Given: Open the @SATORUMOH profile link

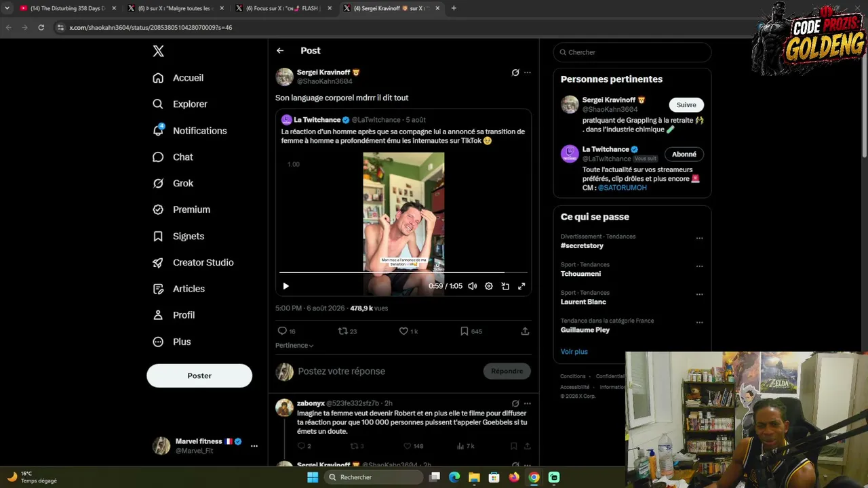Looking at the screenshot, I should click(x=623, y=188).
